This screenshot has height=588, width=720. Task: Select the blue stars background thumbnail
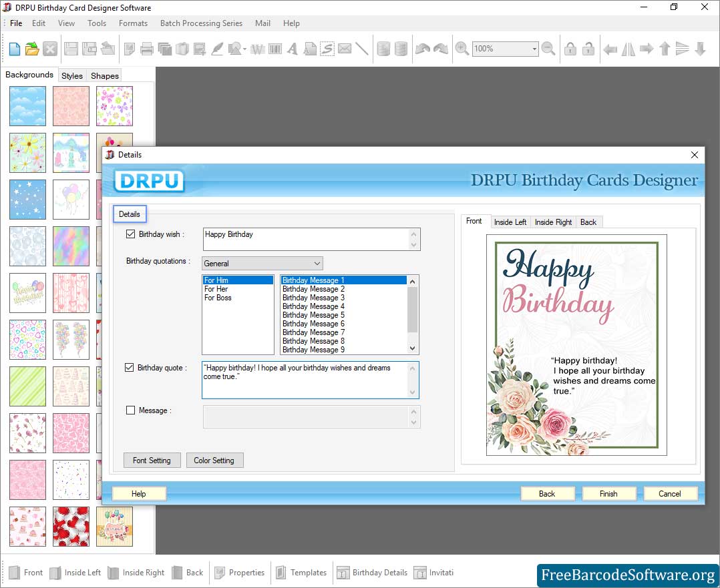(27, 199)
